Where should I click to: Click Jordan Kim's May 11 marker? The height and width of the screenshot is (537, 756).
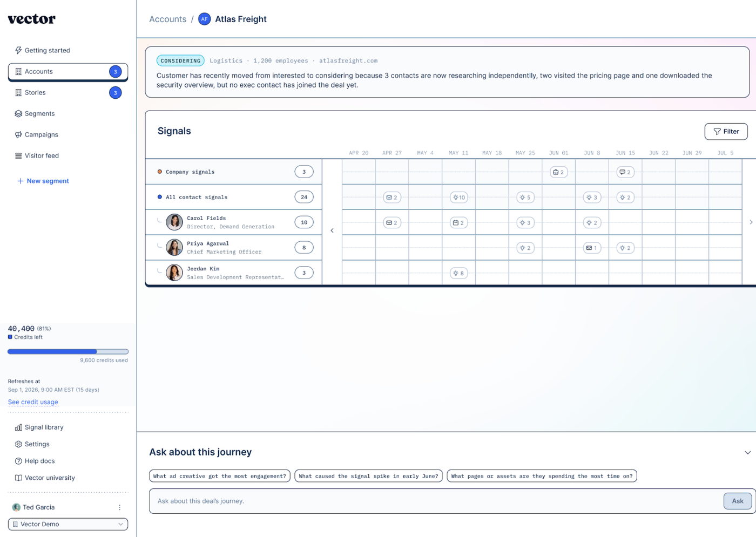459,274
